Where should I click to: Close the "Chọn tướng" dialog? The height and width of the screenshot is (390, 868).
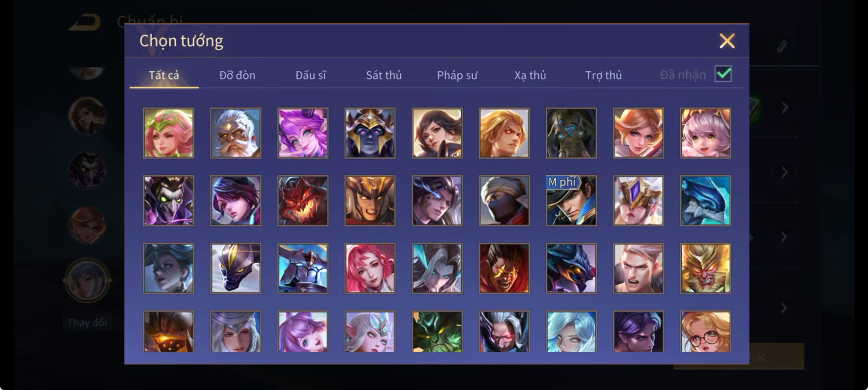coord(727,41)
